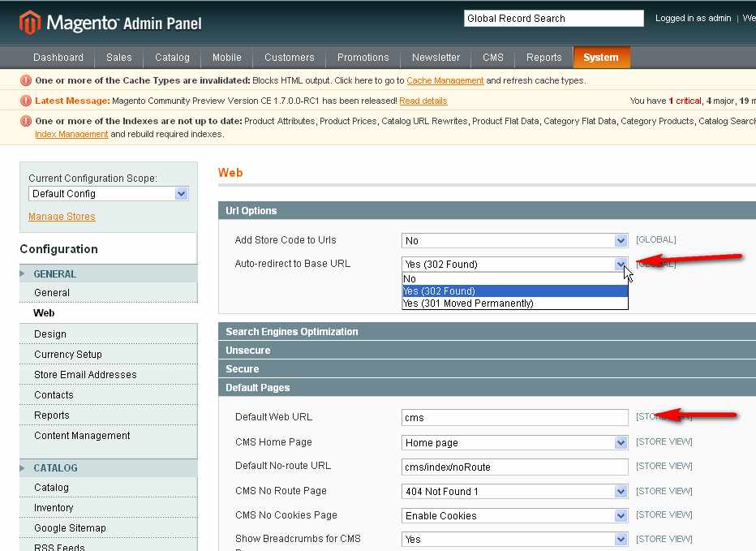756x551 pixels.
Task: Open Current Configuration Scope dropdown
Action: tap(108, 194)
